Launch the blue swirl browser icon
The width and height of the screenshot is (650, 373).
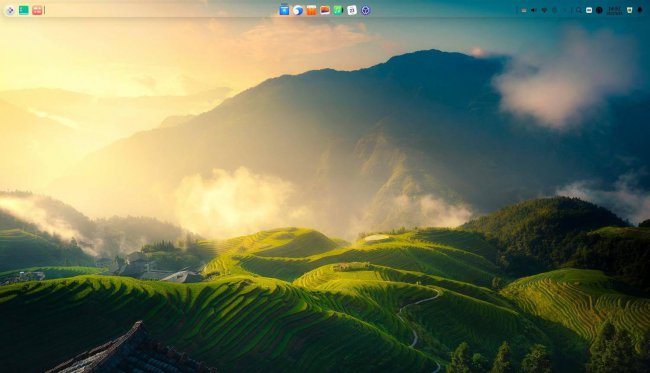(x=298, y=10)
